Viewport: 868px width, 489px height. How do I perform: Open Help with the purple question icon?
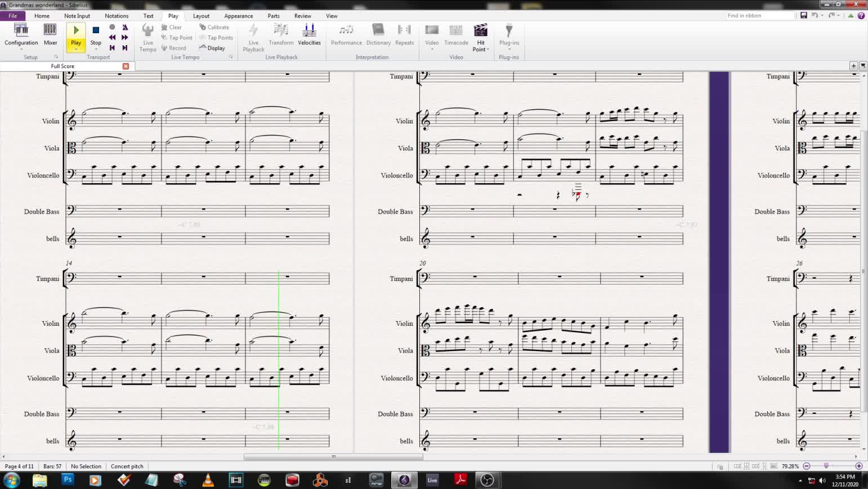pyautogui.click(x=861, y=16)
